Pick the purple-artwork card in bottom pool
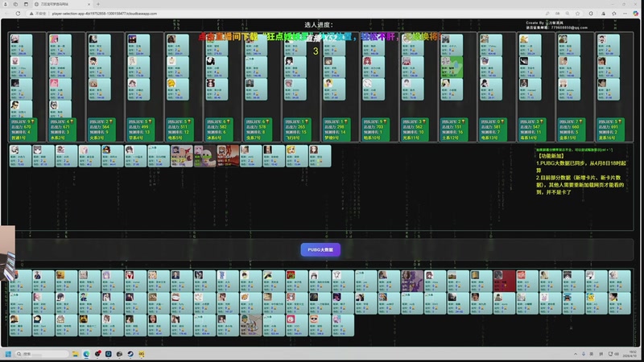Screen dimensions: 644x362 pyautogui.click(x=412, y=281)
